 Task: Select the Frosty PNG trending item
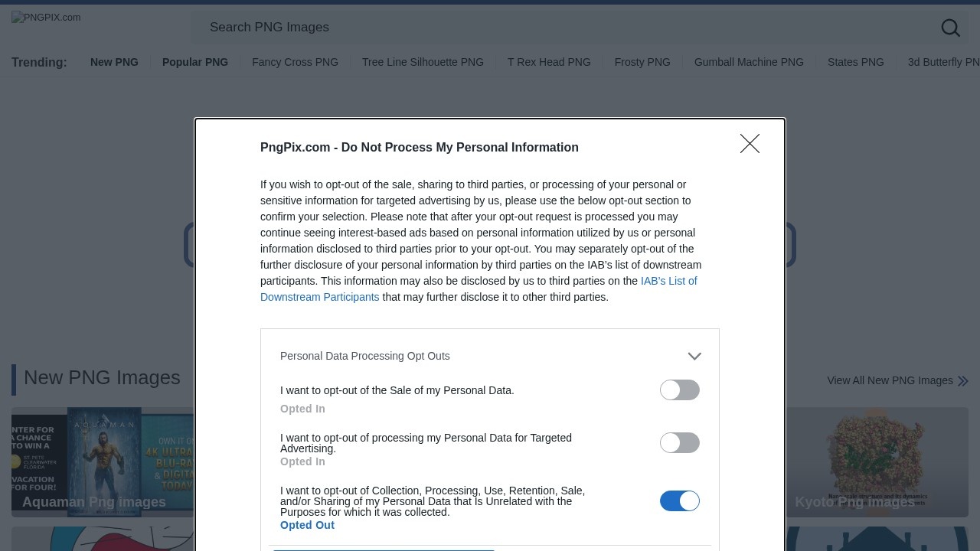(642, 62)
